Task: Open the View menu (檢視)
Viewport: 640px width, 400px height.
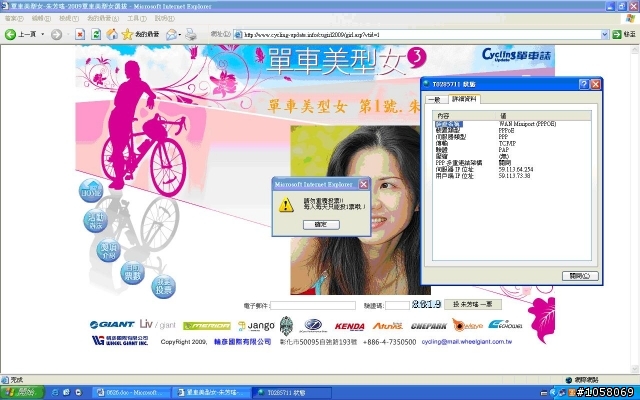Action: tap(69, 18)
